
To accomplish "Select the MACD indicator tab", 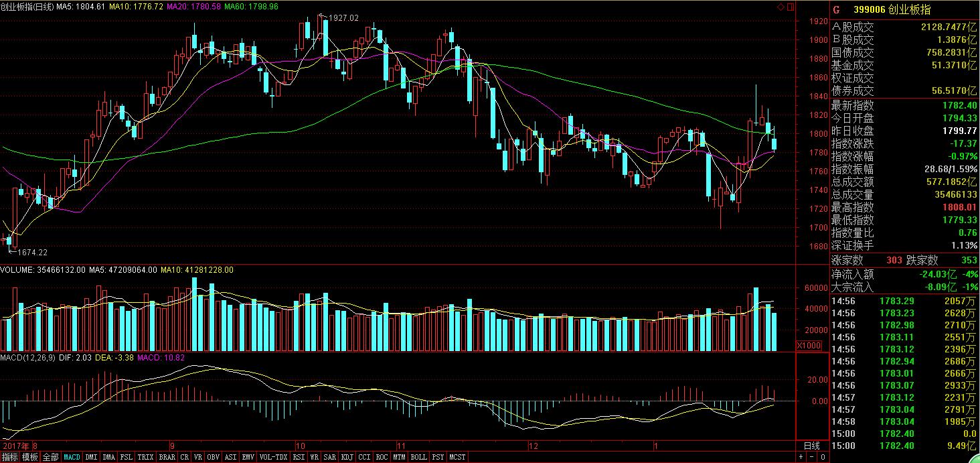I will coord(72,457).
